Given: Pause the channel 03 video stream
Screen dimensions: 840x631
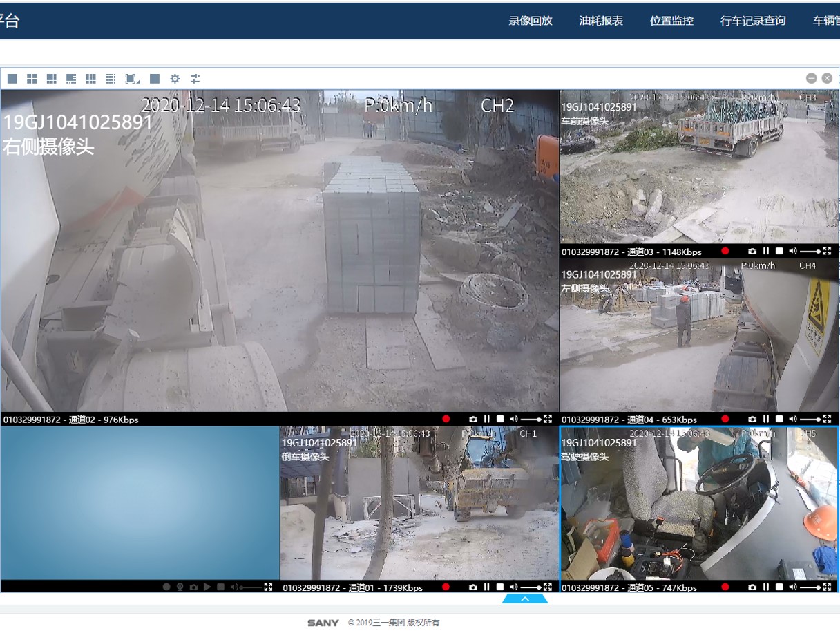Looking at the screenshot, I should pos(765,252).
